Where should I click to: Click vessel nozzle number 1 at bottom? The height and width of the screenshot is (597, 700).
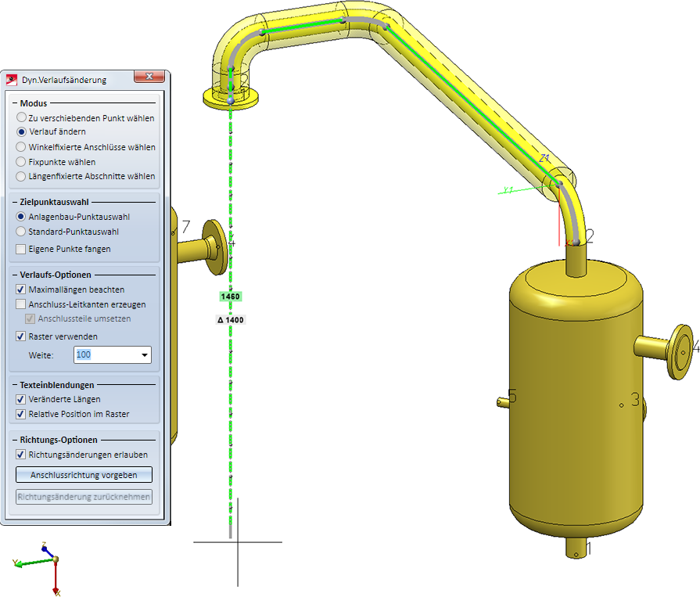pos(576,549)
